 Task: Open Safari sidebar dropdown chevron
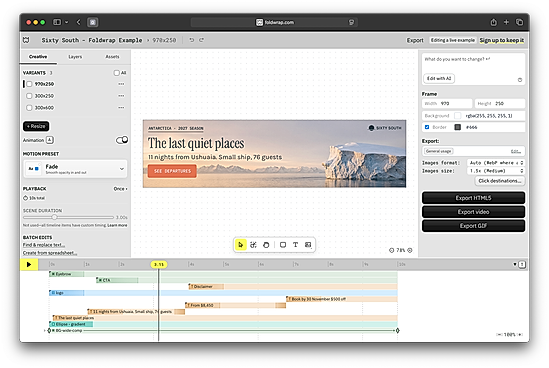(x=67, y=22)
